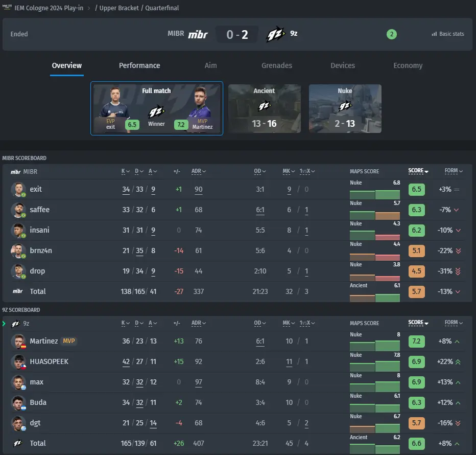Select the Economy tab
476x455 pixels.
pyautogui.click(x=408, y=65)
